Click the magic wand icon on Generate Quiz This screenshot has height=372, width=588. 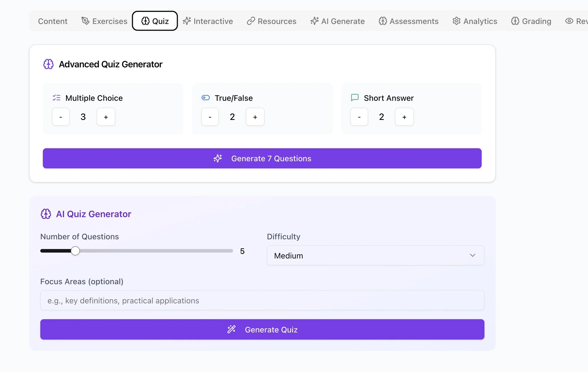(232, 329)
